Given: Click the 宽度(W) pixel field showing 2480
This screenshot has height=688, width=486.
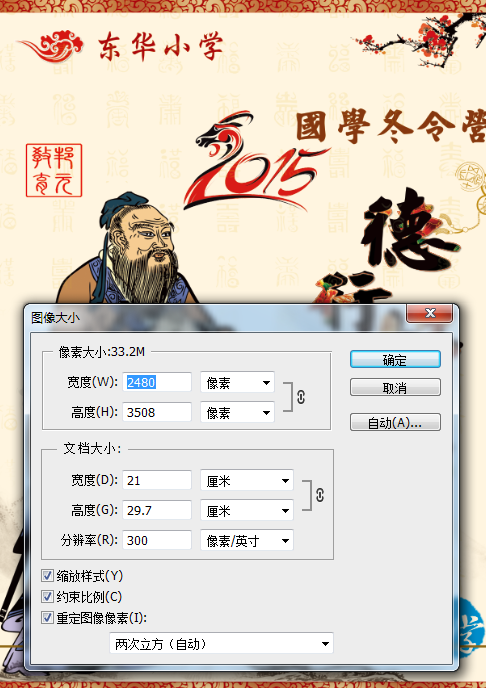Looking at the screenshot, I should [157, 382].
